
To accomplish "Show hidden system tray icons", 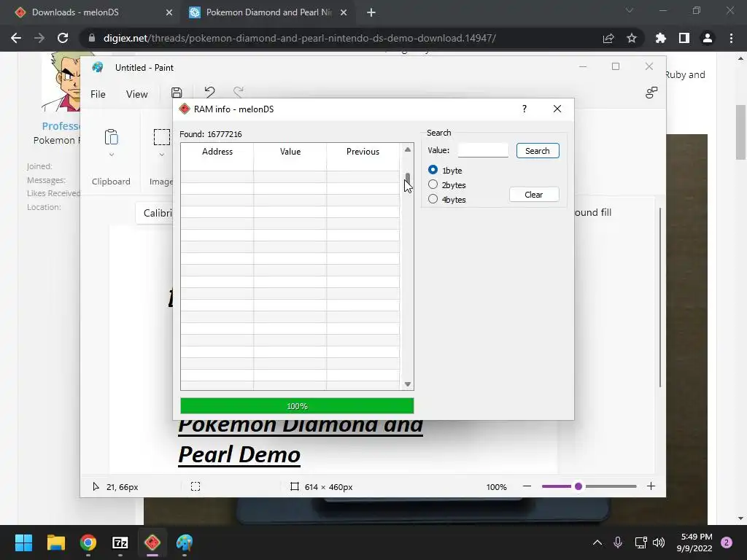I will coord(597,542).
